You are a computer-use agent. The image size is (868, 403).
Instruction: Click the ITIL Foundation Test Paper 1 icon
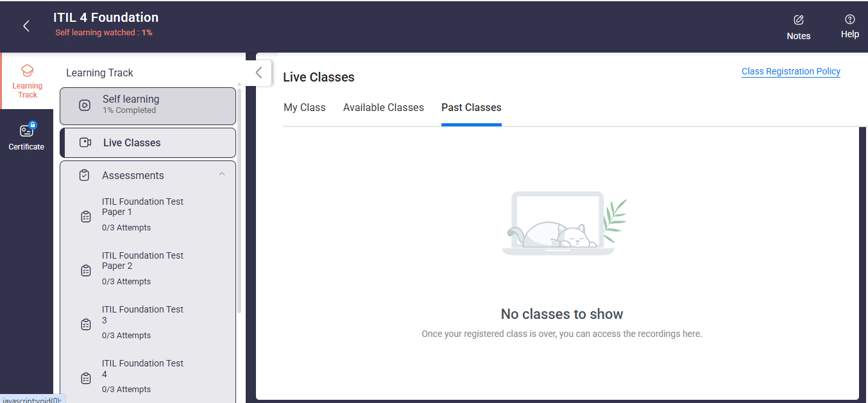pos(86,217)
